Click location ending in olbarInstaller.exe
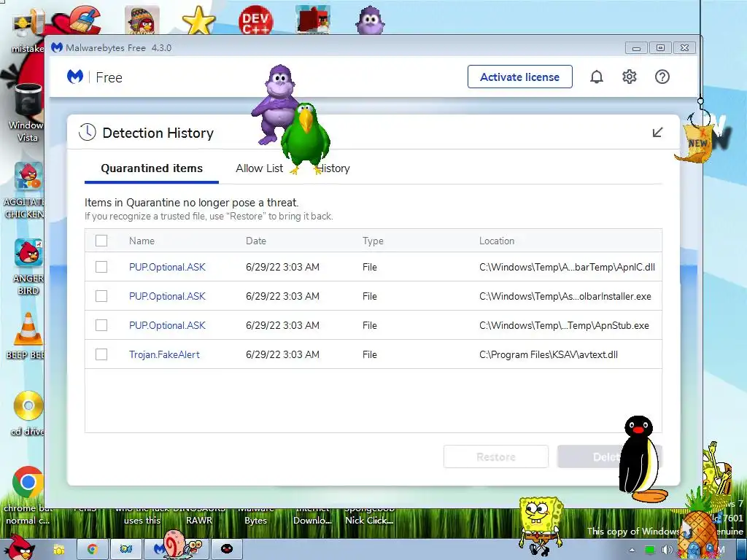The image size is (747, 560). pos(565,296)
